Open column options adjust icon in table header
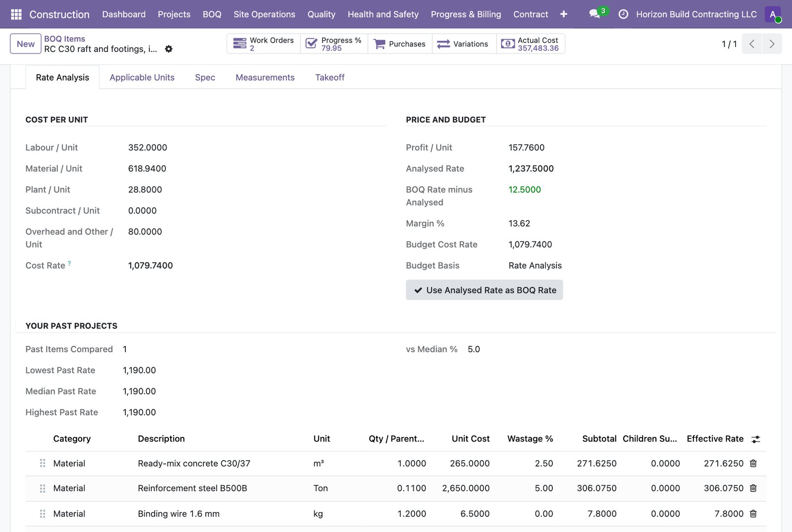 756,439
